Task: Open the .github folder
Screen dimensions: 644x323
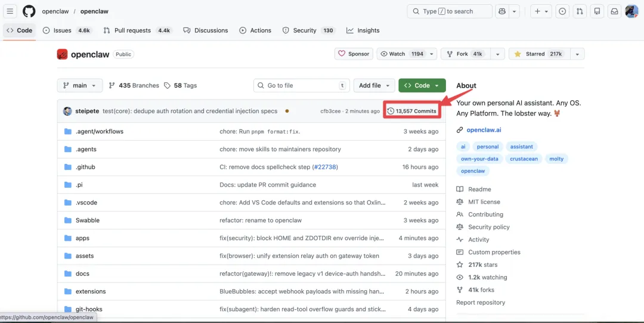Action: [85, 167]
